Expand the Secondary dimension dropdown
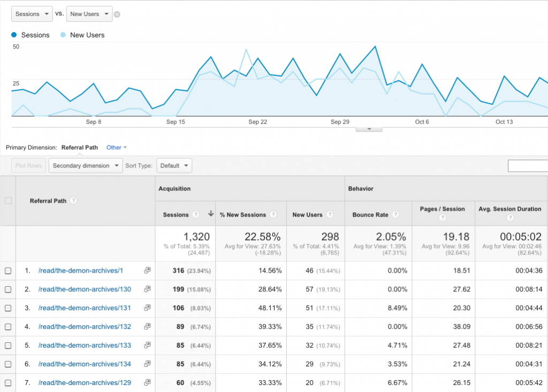The height and width of the screenshot is (392, 548). (x=85, y=166)
